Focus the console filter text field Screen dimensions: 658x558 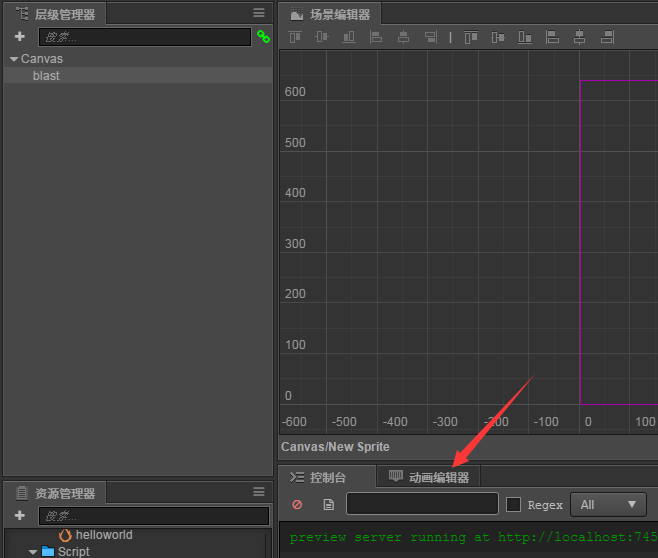coord(422,504)
